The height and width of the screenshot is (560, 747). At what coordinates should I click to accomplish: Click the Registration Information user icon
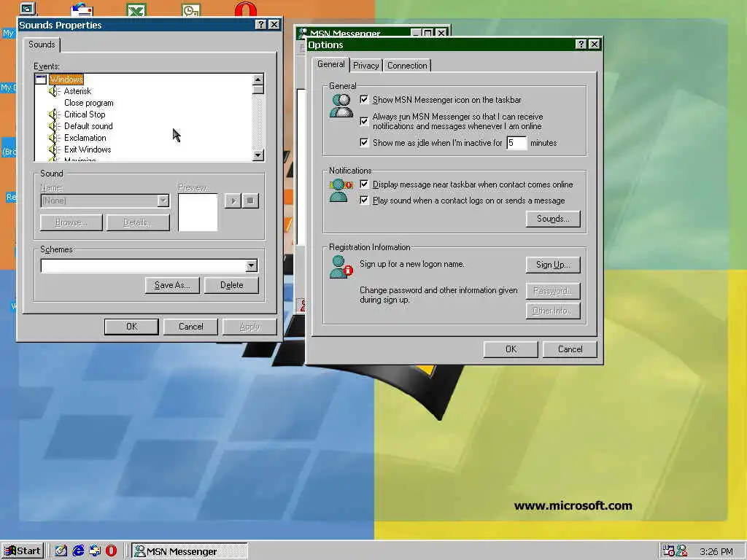click(341, 266)
